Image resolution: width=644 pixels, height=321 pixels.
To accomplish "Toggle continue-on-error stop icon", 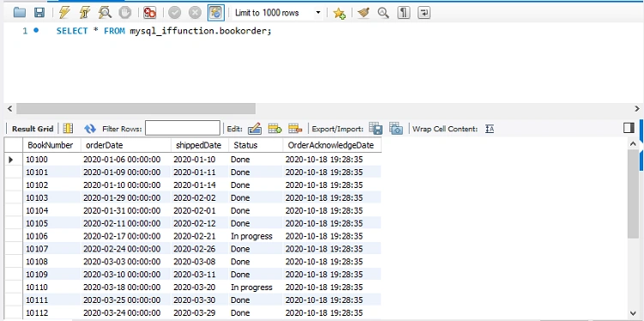I will (149, 13).
